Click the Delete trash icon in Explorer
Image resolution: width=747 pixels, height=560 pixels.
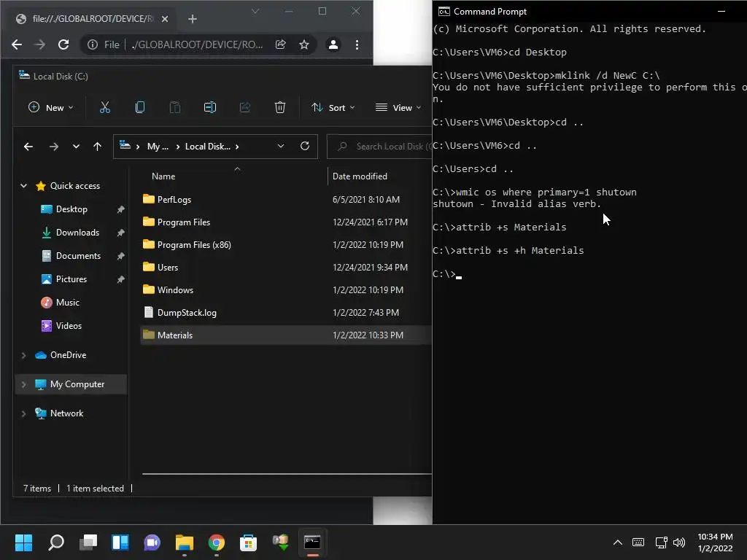coord(280,108)
